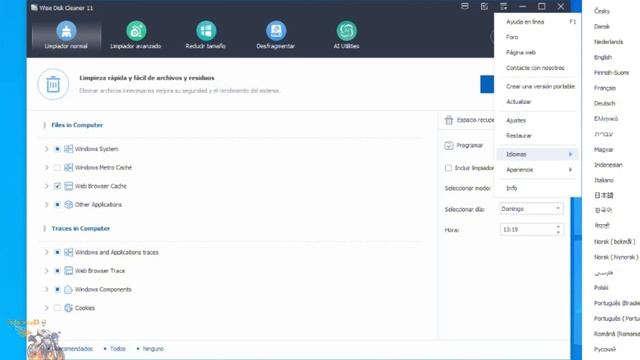This screenshot has height=360, width=640.
Task: Increase the Hora time value
Action: coord(558,227)
